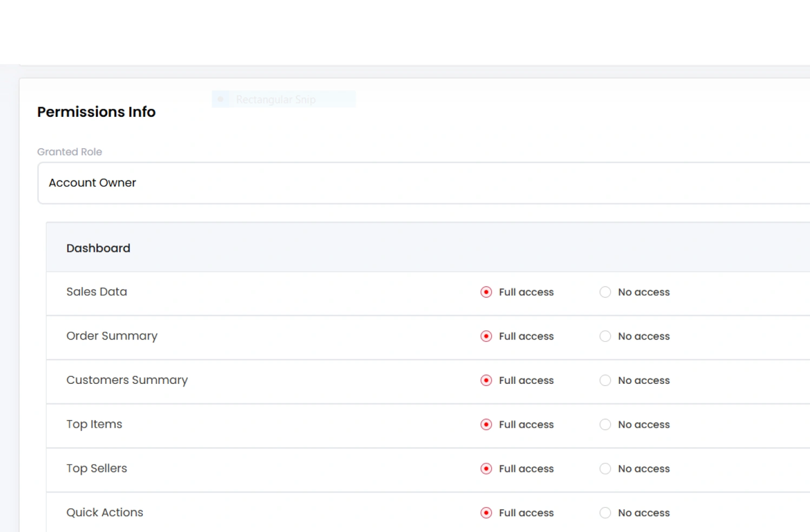Choose Full access for Order Summary
Viewport: 810px width, 532px height.
[486, 336]
